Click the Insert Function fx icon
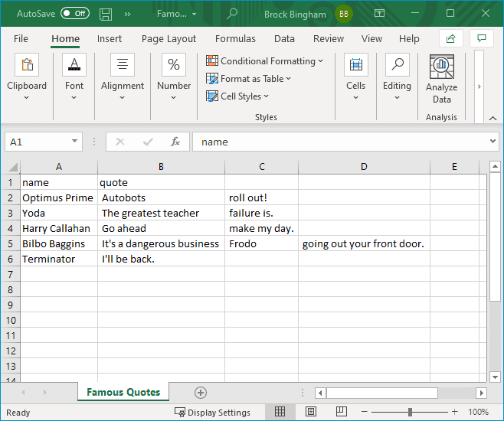504x421 pixels. pos(175,142)
